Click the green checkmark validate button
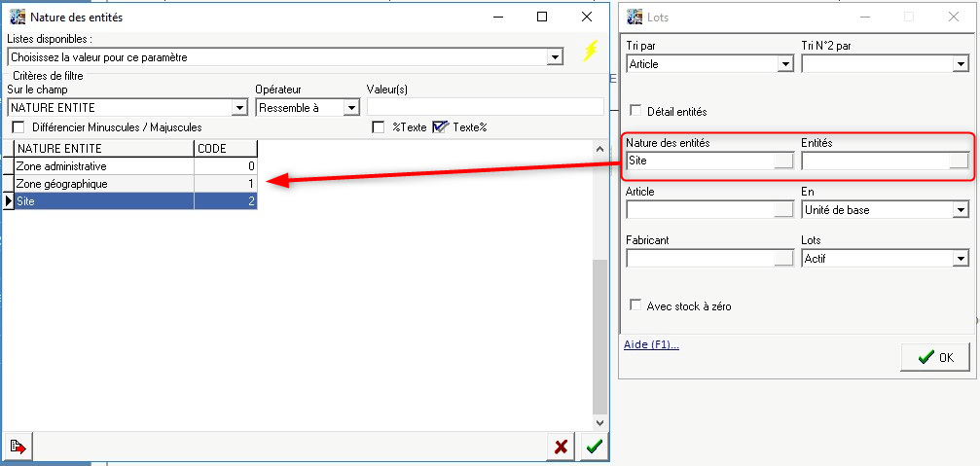Screen dimensions: 980x466 593,447
